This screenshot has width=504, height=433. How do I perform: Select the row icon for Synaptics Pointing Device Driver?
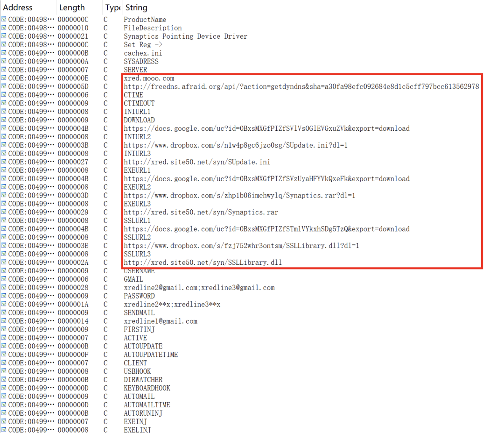click(x=4, y=36)
